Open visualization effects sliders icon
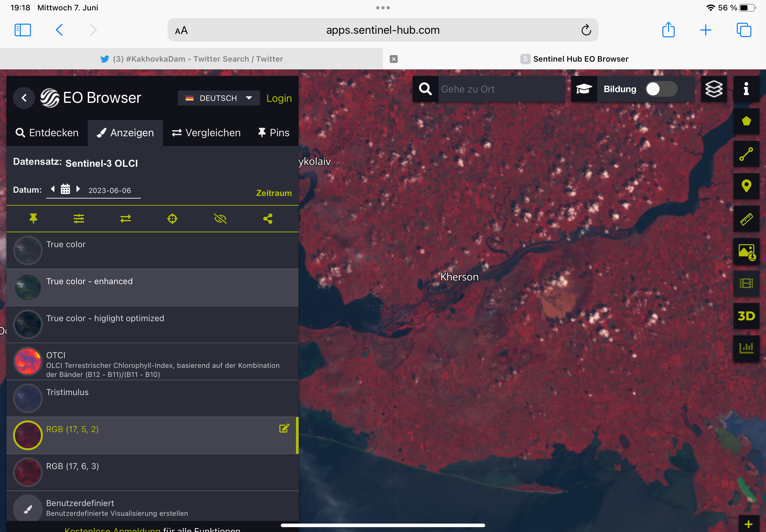This screenshot has width=766, height=532. tap(79, 219)
